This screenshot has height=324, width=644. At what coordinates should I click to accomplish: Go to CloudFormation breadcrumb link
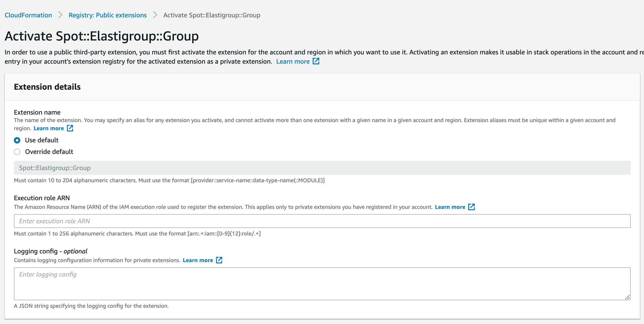[x=28, y=15]
